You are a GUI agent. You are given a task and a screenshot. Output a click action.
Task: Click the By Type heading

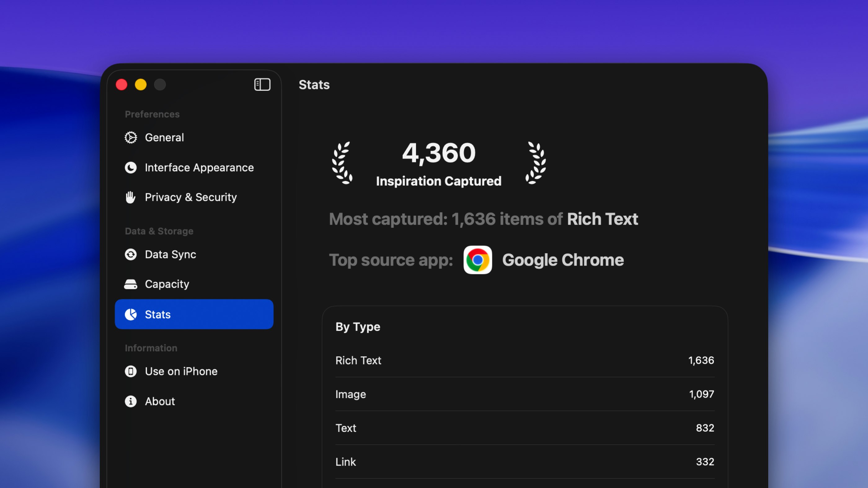click(358, 327)
